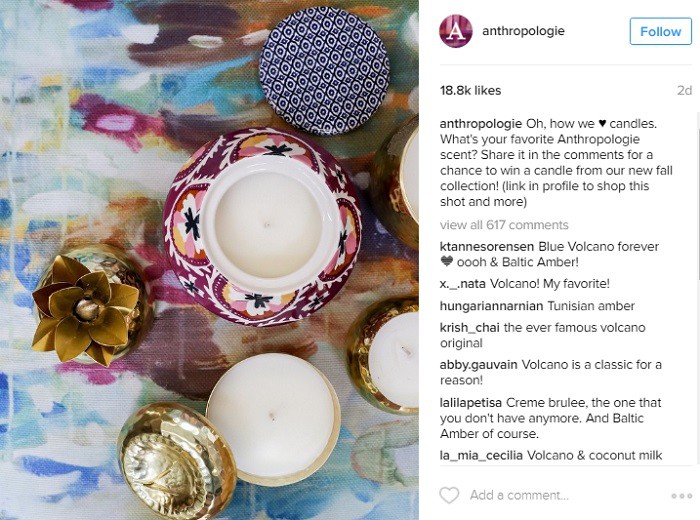Viewport: 700px width, 520px height.
Task: Click anthropologie username in the caption
Action: pyautogui.click(x=481, y=124)
